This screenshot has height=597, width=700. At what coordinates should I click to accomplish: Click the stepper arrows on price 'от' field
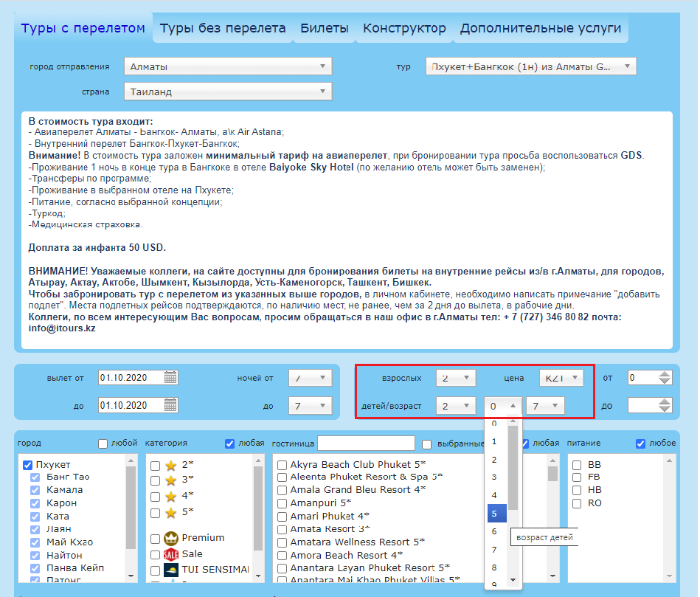pyautogui.click(x=665, y=377)
